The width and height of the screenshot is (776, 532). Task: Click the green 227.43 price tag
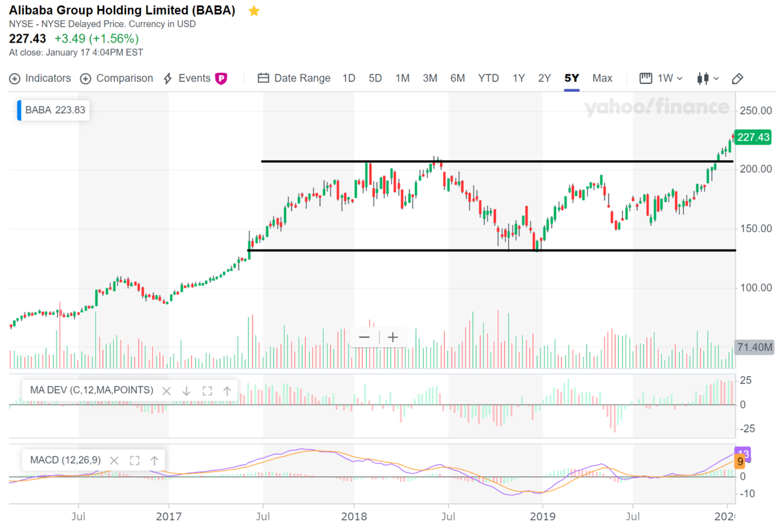click(x=753, y=137)
